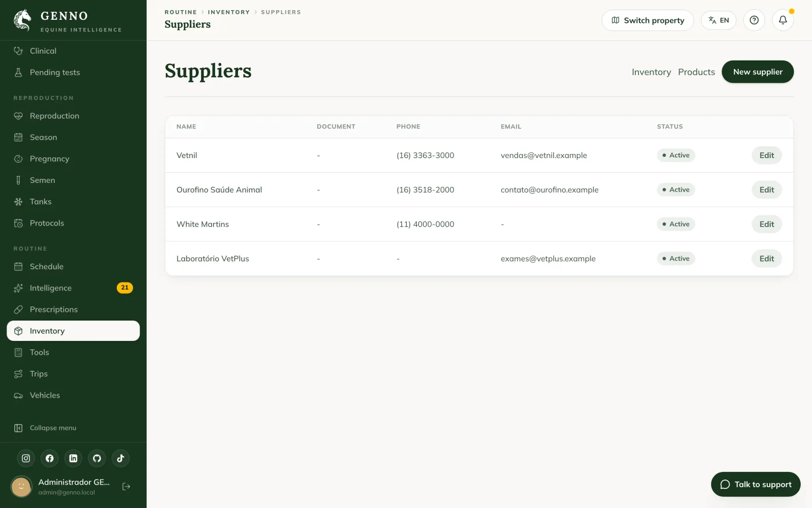Edit Ourofino Saúde Animal supplier

coord(766,190)
